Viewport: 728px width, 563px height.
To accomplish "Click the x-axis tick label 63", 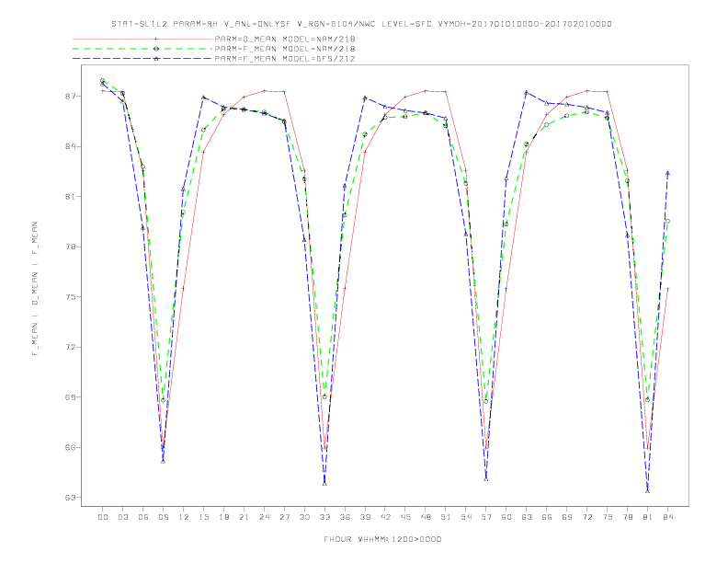I will (527, 517).
